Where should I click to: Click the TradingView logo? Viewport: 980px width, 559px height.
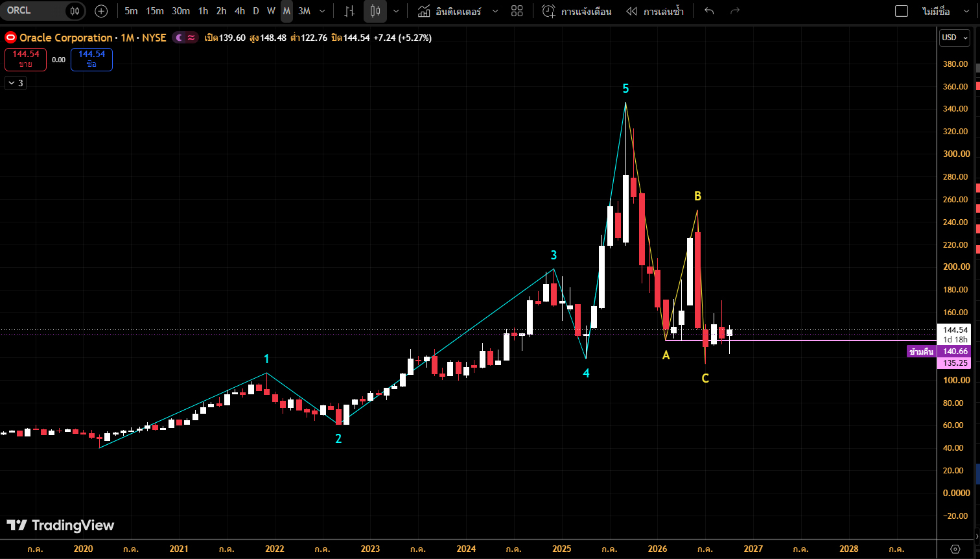pos(60,525)
